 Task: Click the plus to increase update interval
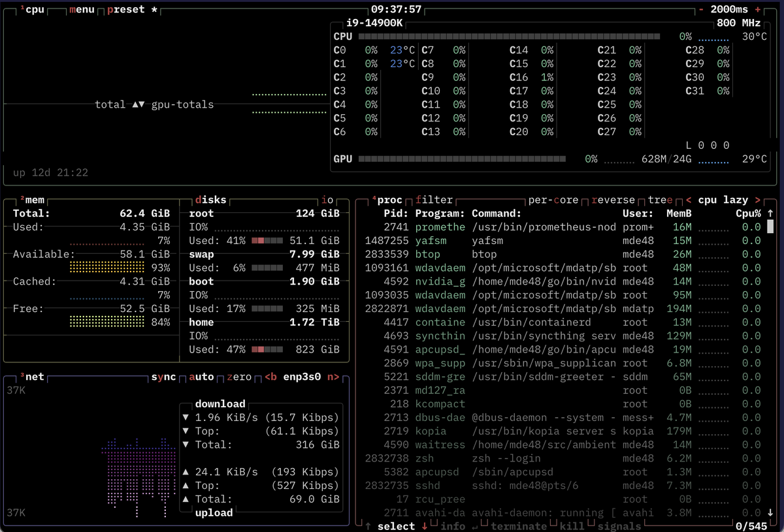[758, 10]
